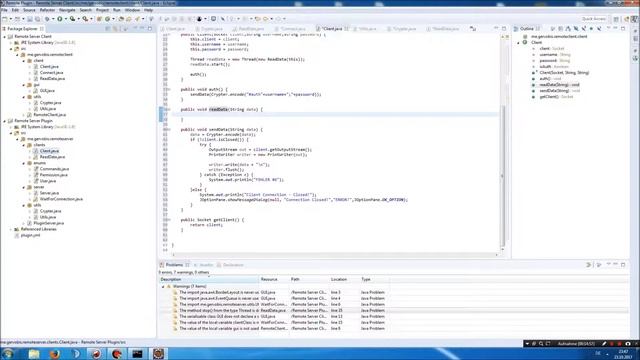Click the Open Type toolbar icon
This screenshot has height=360, width=640.
coord(121,19)
